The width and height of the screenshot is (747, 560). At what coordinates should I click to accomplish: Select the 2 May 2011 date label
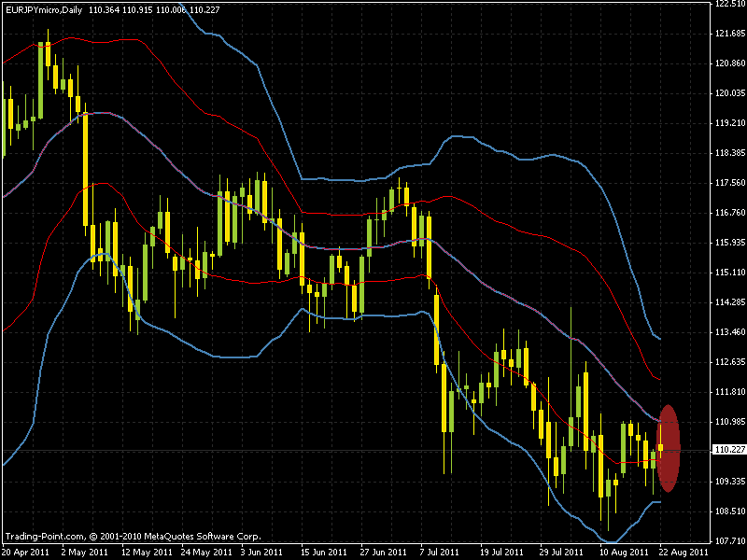85,553
